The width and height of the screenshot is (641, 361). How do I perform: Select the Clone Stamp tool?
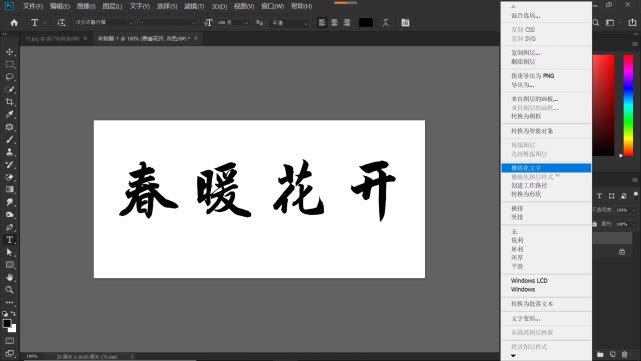point(9,152)
